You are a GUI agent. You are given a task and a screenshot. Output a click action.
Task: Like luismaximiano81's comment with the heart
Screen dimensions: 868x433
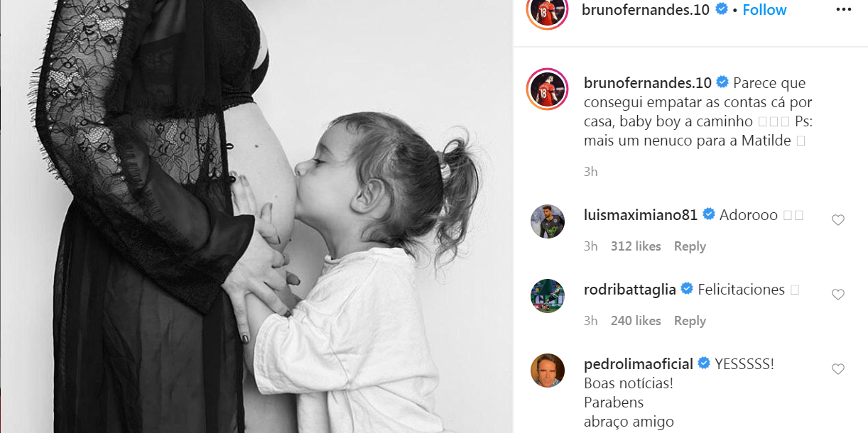[x=838, y=220]
